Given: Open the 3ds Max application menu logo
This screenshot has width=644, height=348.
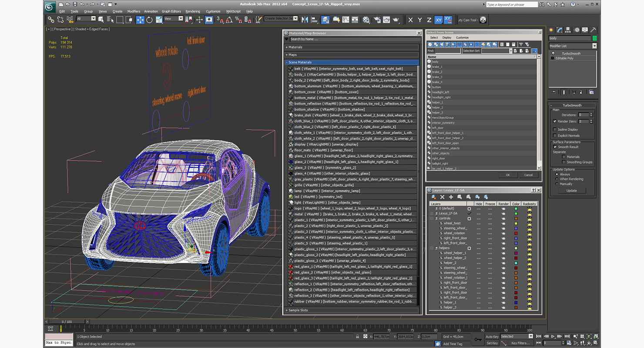Looking at the screenshot, I should tap(50, 6).
